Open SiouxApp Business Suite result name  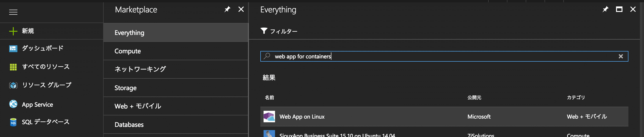337,135
